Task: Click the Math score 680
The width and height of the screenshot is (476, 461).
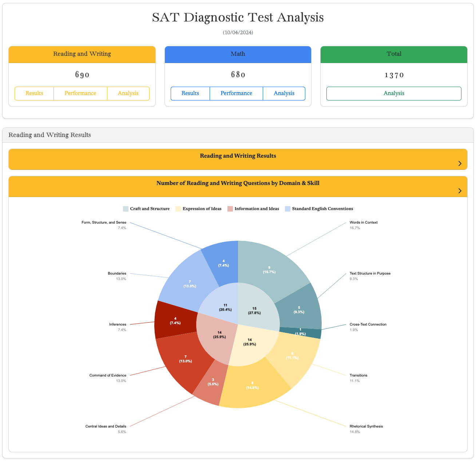Action: (238, 75)
